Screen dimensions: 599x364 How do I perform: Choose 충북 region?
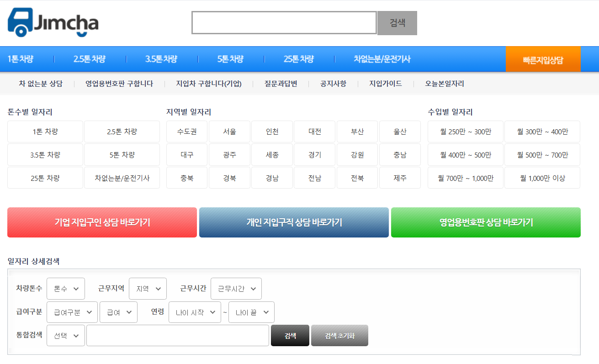[x=187, y=178]
